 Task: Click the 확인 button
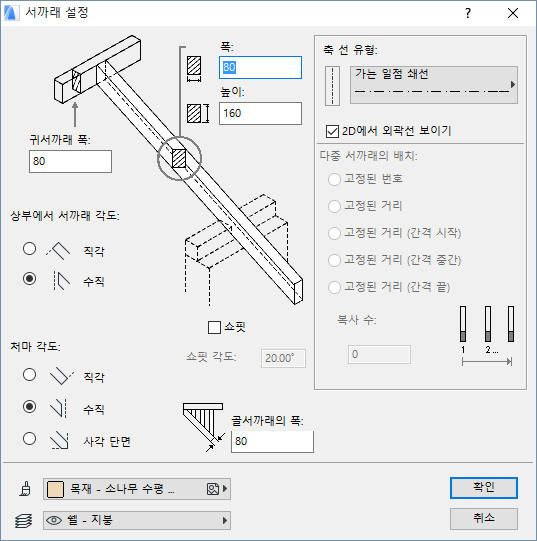coord(484,488)
